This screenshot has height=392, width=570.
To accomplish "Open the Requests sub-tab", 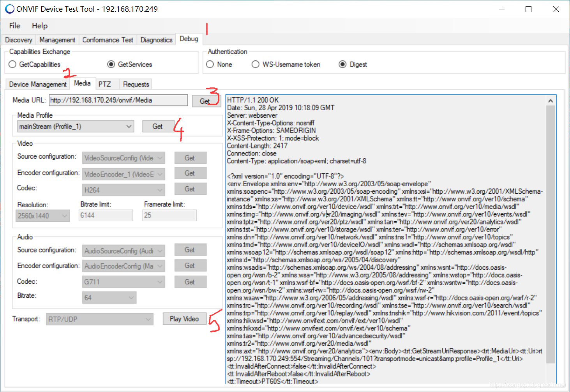I will point(136,84).
